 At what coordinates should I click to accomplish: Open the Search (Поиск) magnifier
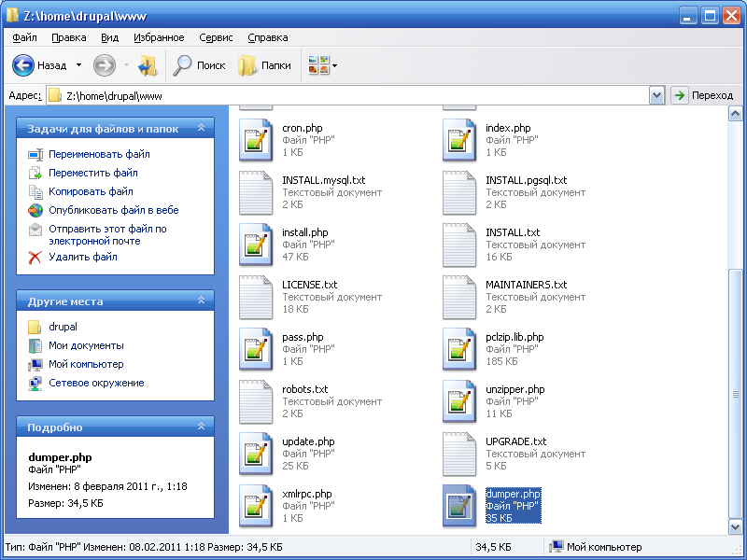tap(182, 65)
